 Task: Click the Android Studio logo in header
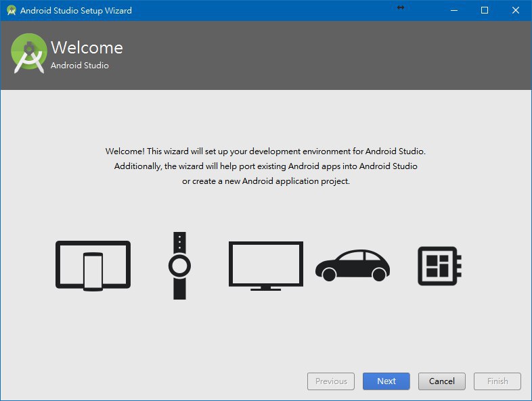[x=28, y=54]
